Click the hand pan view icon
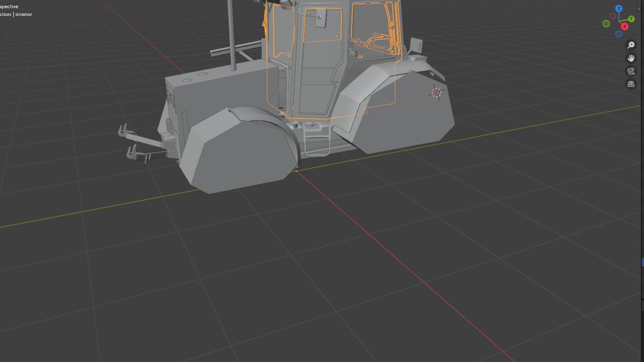Image resolution: width=644 pixels, height=362 pixels. click(x=631, y=58)
